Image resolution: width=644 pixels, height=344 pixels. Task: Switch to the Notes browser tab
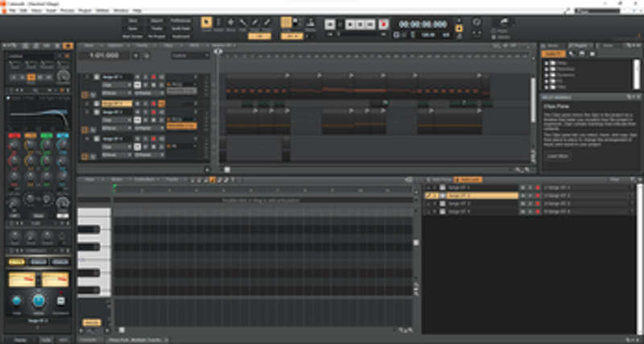pyautogui.click(x=607, y=45)
